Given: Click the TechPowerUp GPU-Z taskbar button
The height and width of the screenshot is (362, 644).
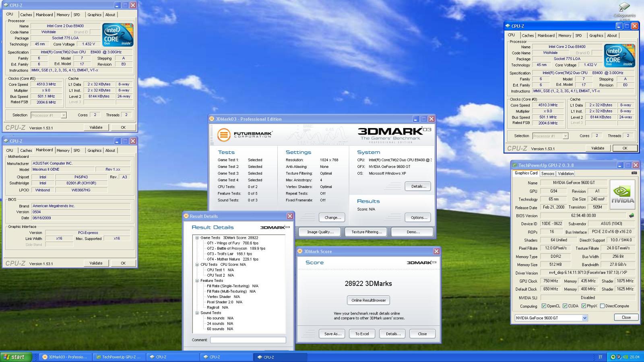Looking at the screenshot, I should click(x=118, y=357).
